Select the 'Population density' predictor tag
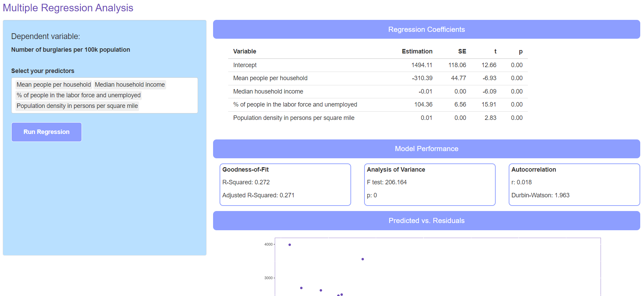The image size is (644, 296). (77, 106)
